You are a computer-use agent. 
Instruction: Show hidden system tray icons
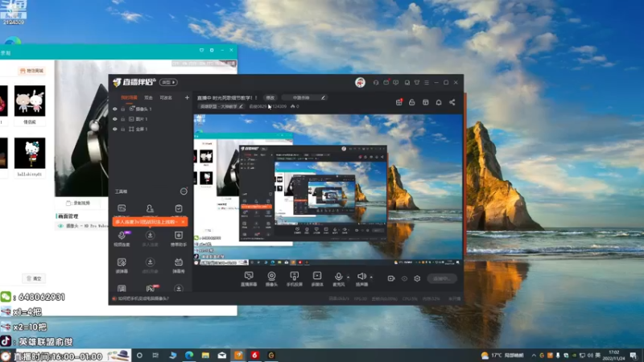pyautogui.click(x=534, y=356)
